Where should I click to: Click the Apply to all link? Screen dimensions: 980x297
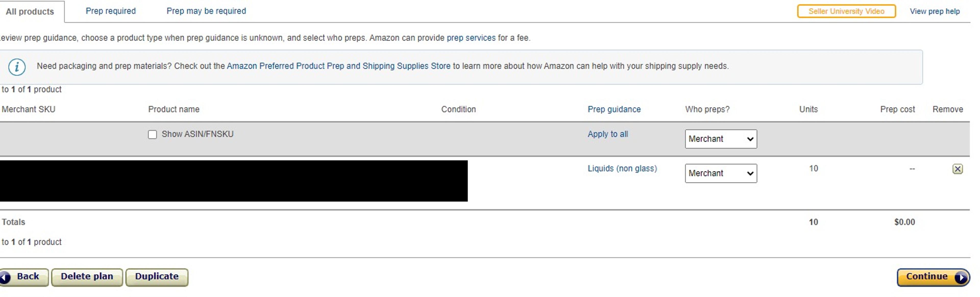click(608, 134)
